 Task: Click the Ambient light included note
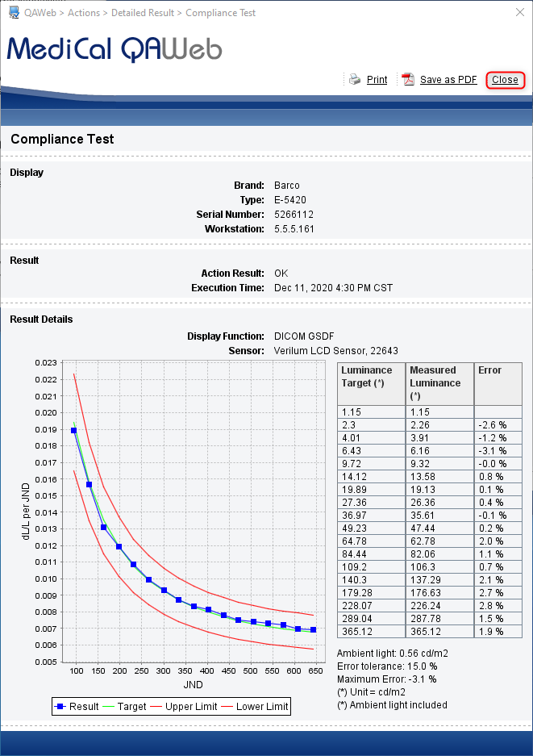tap(392, 705)
